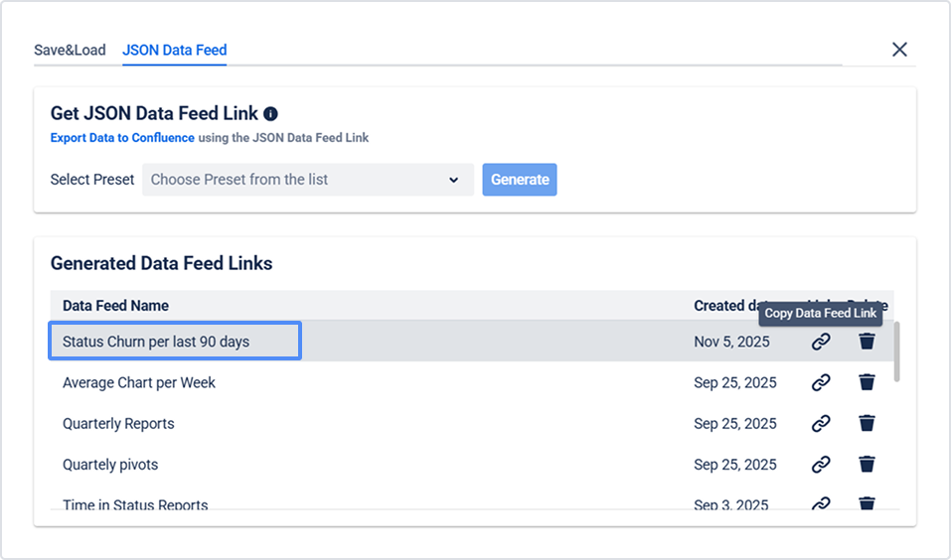Click the data feed list scrollbar
This screenshot has width=951, height=560.
pos(897,352)
